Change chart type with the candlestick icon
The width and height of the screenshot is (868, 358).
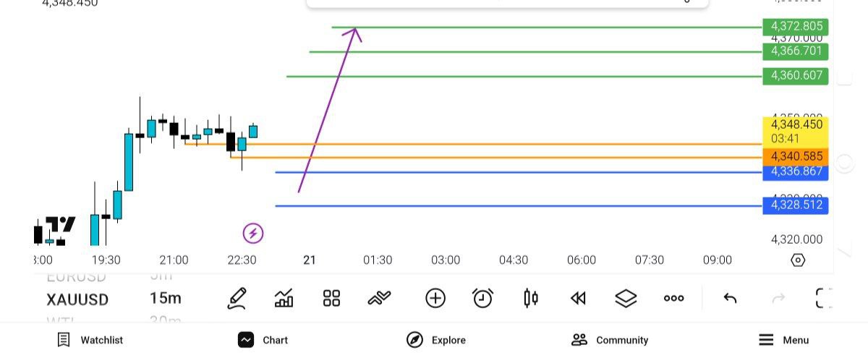pyautogui.click(x=531, y=298)
